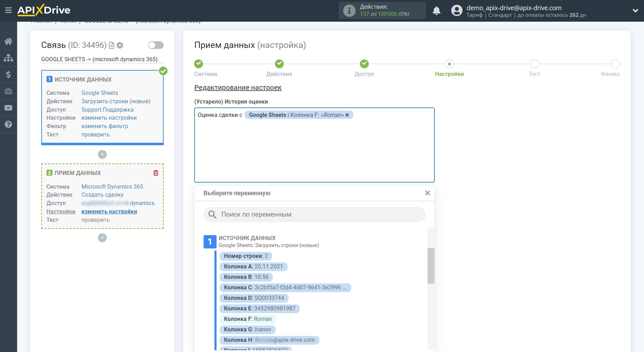Insert variable Колонка H email
The height and width of the screenshot is (352, 644).
click(x=269, y=340)
